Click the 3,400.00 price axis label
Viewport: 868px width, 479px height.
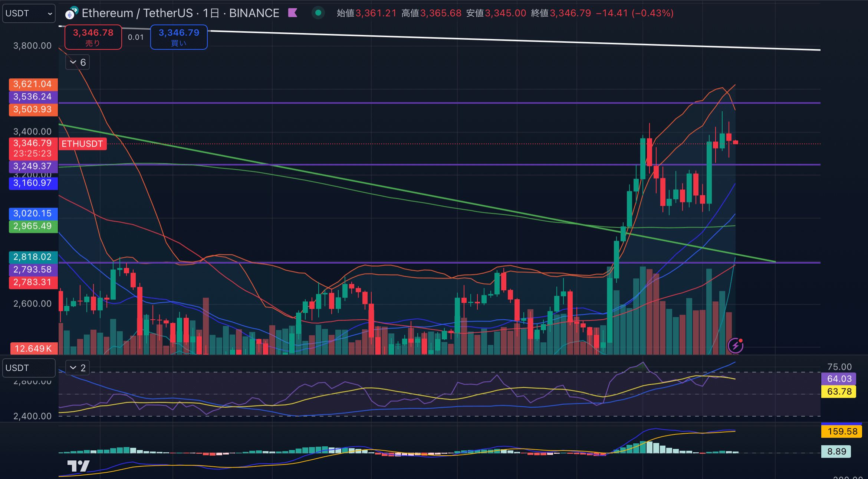pos(33,131)
